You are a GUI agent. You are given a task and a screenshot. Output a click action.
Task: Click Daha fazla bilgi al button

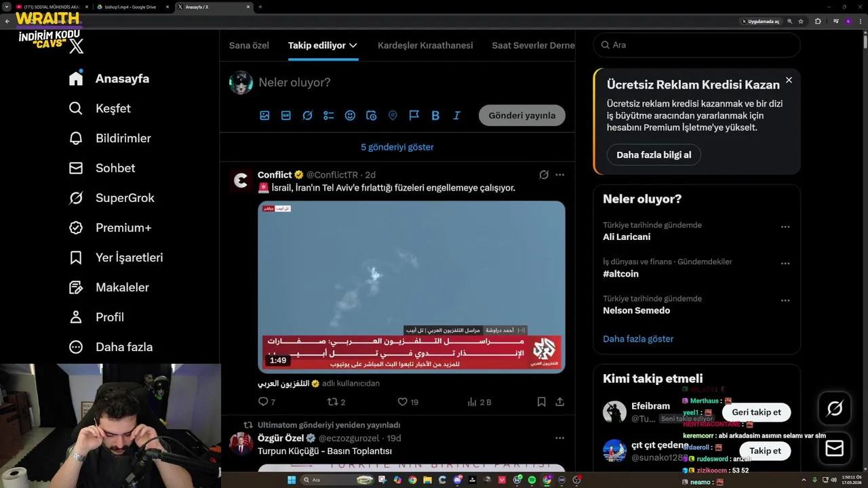pyautogui.click(x=654, y=155)
